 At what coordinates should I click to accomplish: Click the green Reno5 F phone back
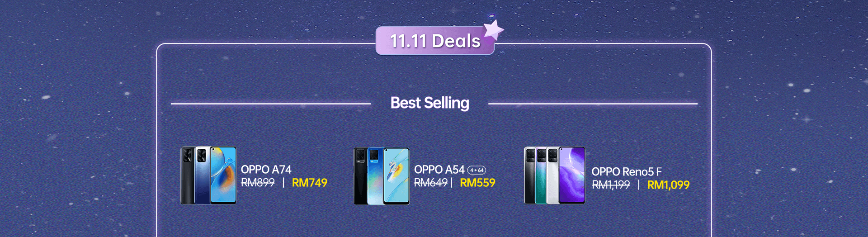pyautogui.click(x=540, y=175)
